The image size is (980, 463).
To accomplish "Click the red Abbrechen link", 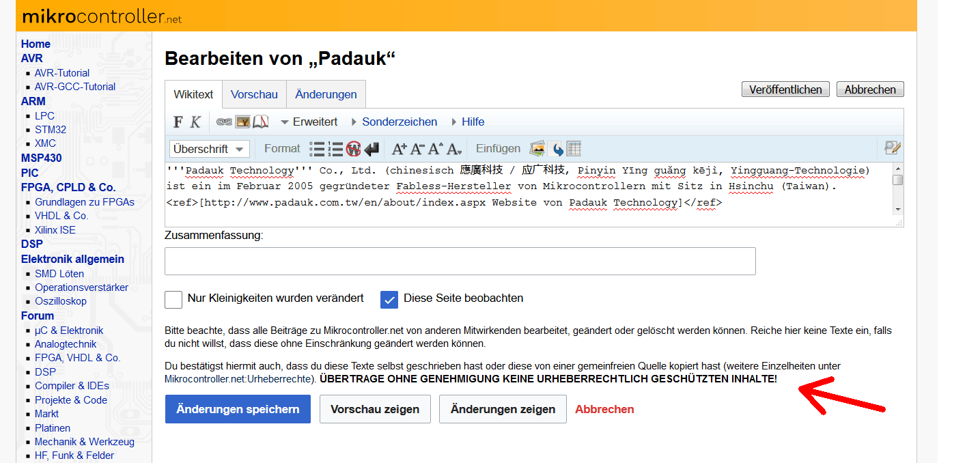I will 604,409.
